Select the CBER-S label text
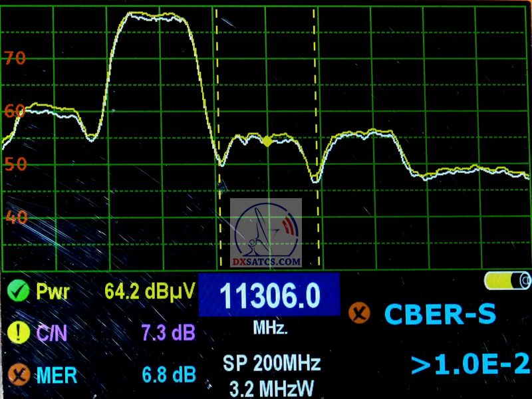This screenshot has height=399, width=532. 440,313
